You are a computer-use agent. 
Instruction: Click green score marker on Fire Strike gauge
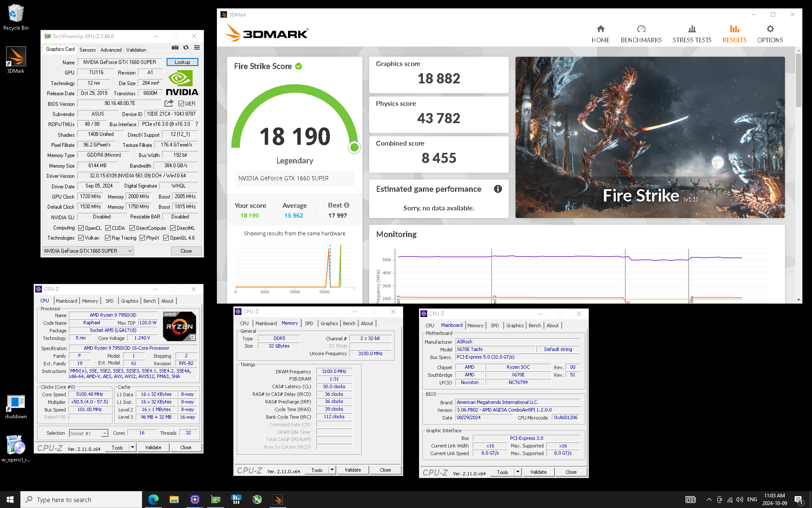coord(354,147)
